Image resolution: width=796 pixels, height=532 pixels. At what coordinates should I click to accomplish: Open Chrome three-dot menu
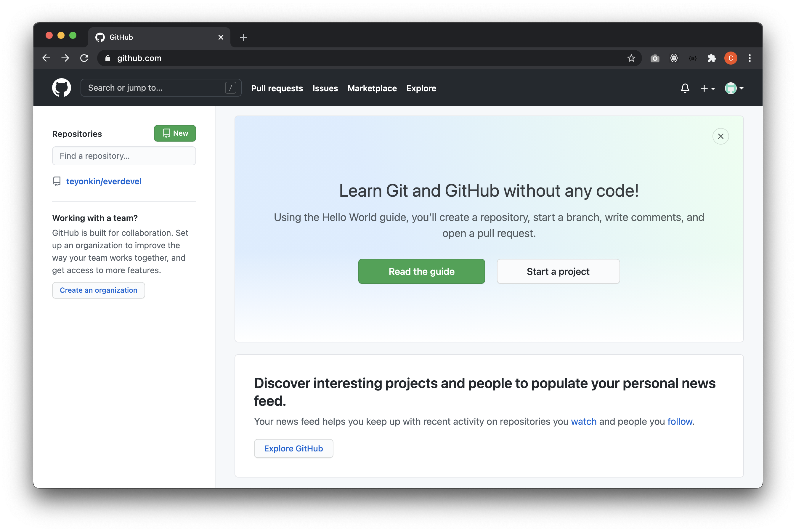coord(750,58)
